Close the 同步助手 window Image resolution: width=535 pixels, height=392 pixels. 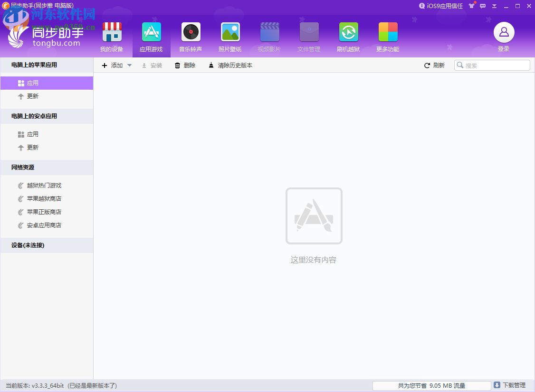click(x=529, y=6)
